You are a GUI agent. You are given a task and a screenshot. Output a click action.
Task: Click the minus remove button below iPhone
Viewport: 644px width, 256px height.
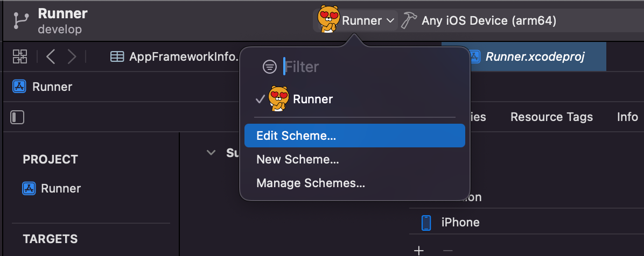pos(447,250)
